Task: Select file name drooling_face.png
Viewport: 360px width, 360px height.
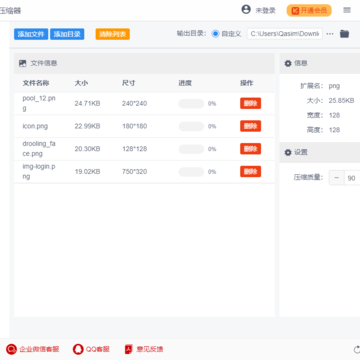Action: [x=39, y=149]
